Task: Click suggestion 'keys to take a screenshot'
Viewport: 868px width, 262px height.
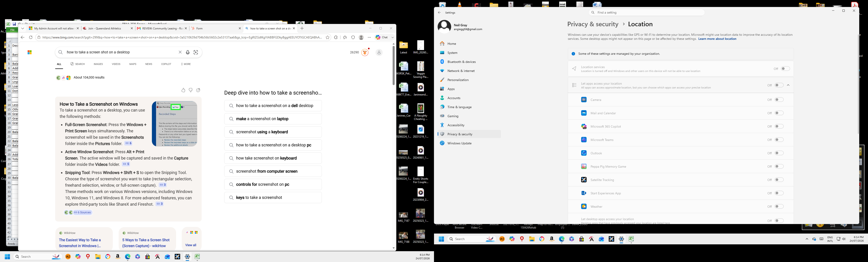Action: (x=273, y=198)
